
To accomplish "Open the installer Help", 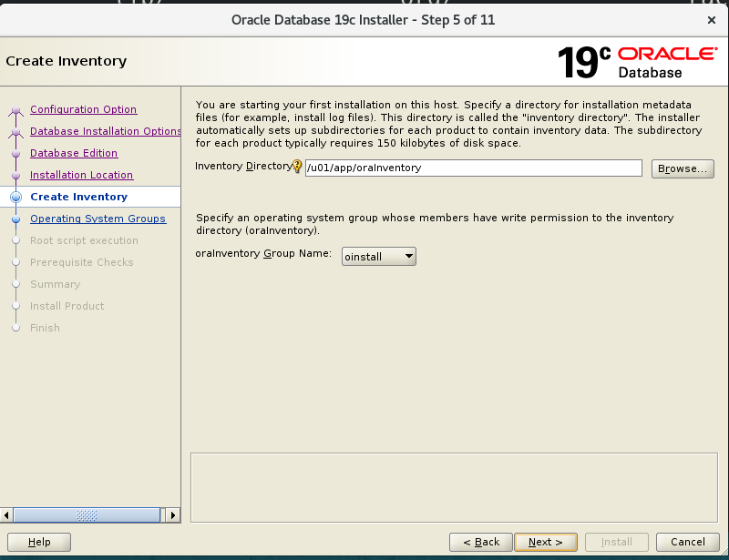I will coord(39,542).
